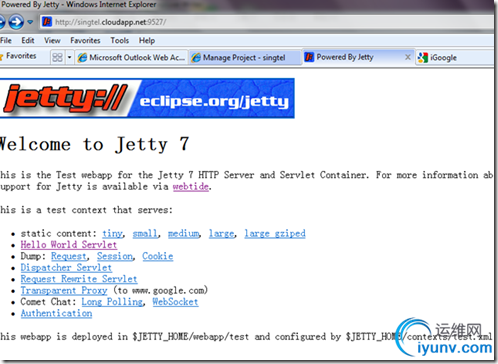The height and width of the screenshot is (364, 498).
Task: Open the View menu
Action: click(x=52, y=40)
